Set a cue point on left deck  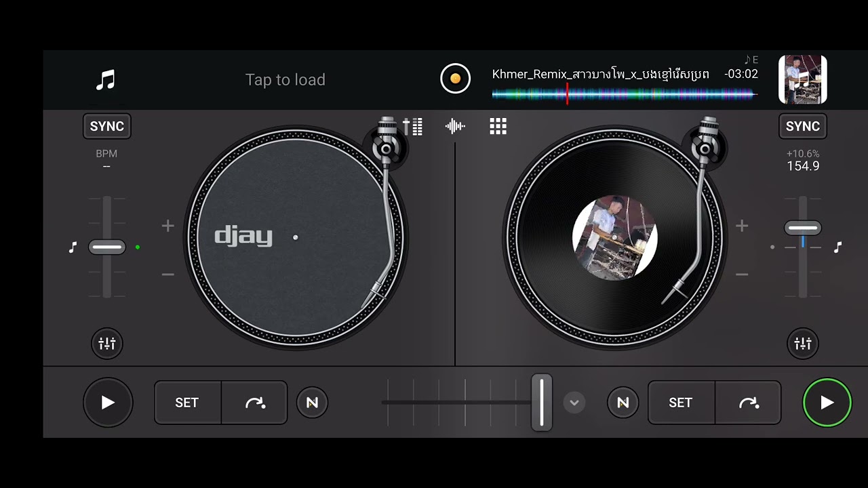pos(187,403)
